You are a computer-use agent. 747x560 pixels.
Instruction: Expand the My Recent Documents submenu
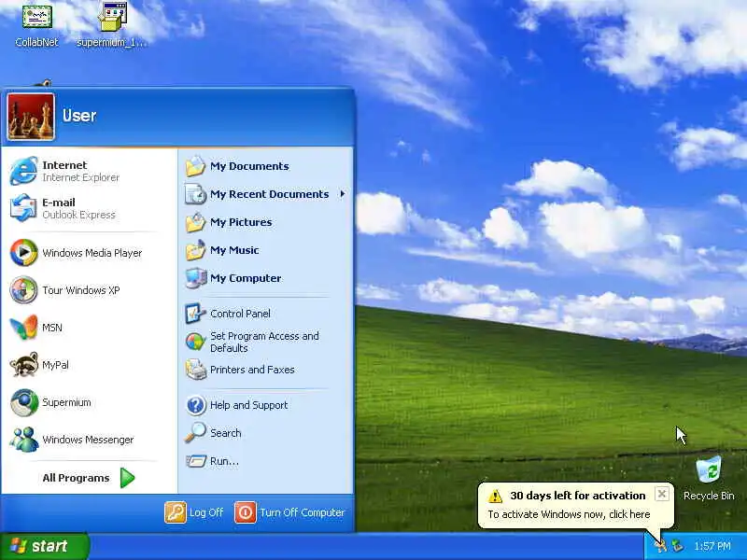266,194
